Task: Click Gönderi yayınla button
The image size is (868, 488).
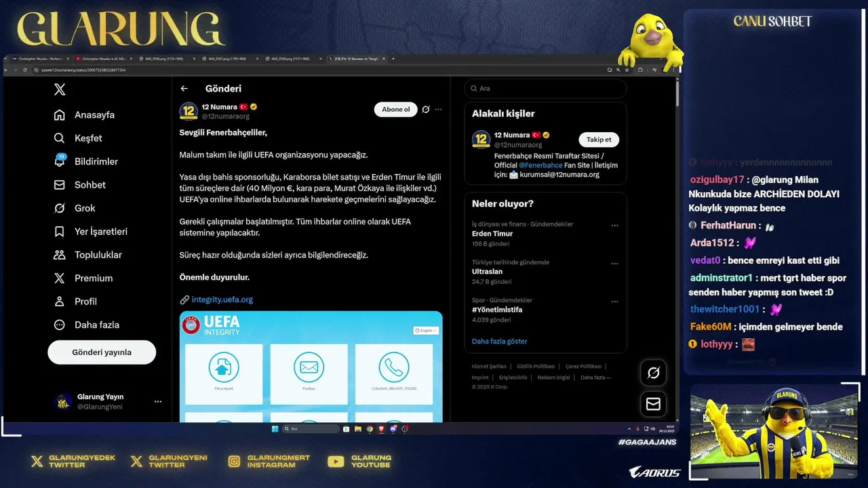Action: point(102,352)
